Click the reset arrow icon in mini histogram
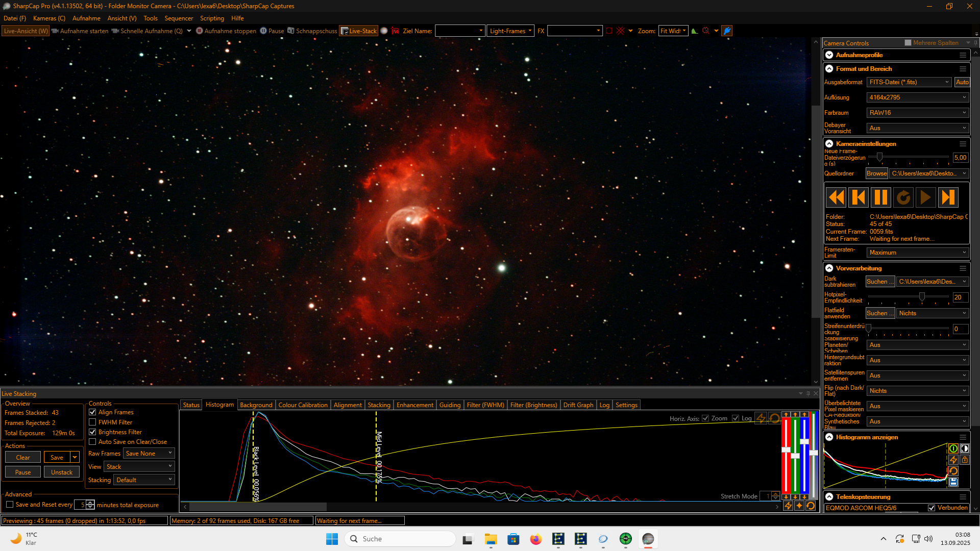Image resolution: width=980 pixels, height=551 pixels. click(953, 471)
